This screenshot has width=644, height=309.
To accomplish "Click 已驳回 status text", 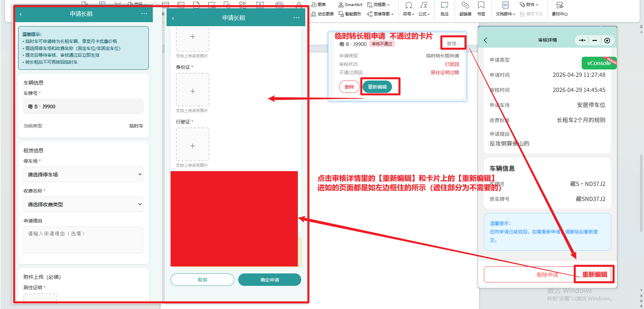I will [x=452, y=64].
